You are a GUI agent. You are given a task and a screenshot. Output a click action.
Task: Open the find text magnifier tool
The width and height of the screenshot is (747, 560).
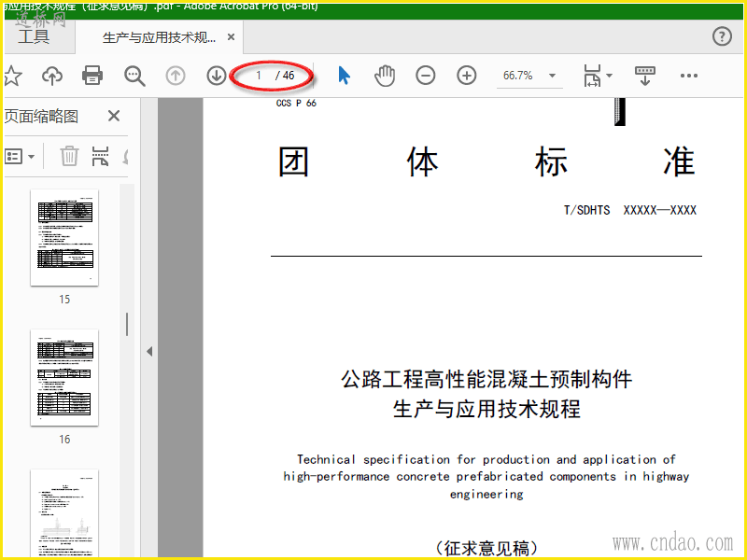134,76
